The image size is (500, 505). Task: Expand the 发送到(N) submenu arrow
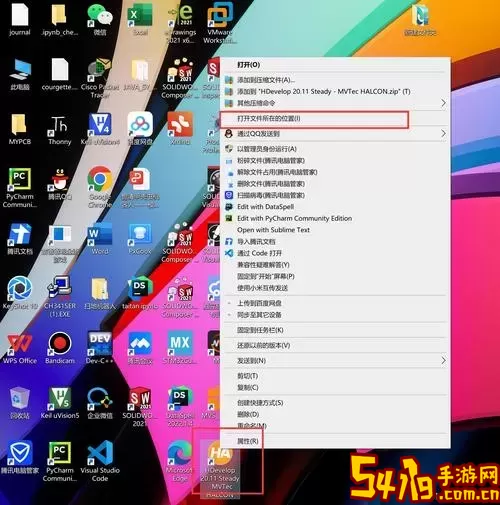(x=443, y=361)
